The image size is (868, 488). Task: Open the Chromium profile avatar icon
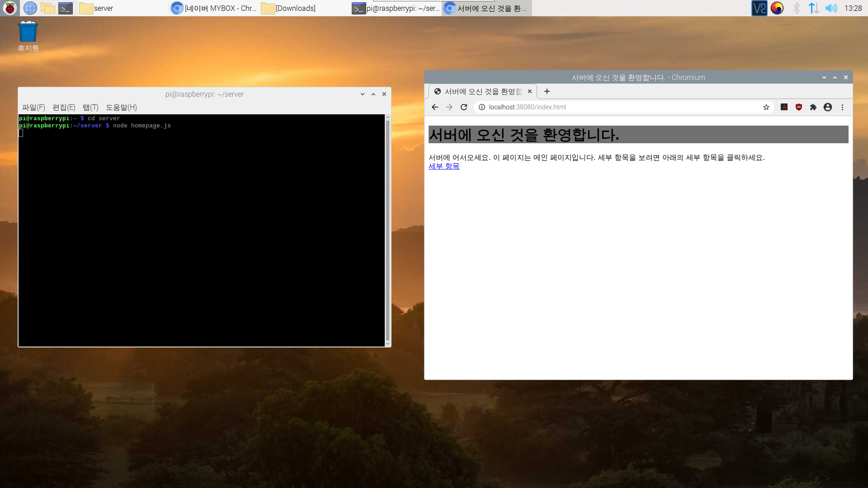[x=828, y=107]
